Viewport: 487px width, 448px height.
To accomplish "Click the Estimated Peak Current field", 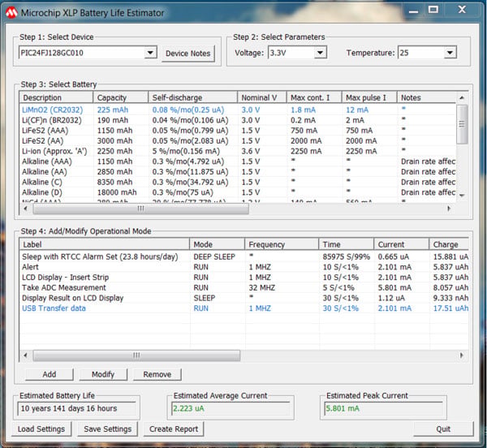I will [383, 408].
